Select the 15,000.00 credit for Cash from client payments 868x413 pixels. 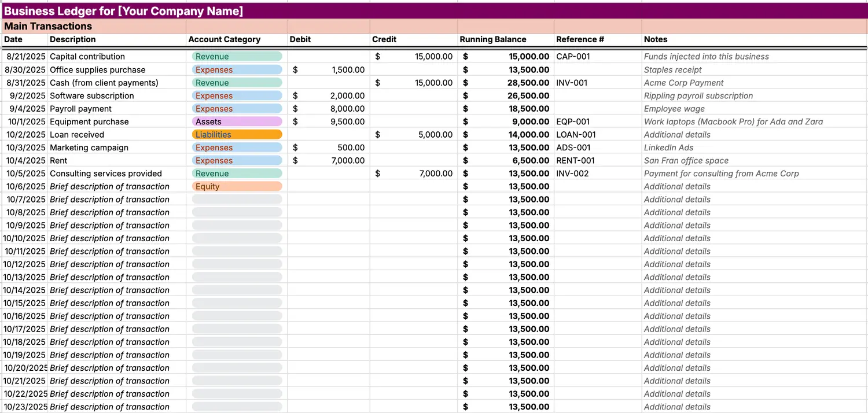click(414, 83)
